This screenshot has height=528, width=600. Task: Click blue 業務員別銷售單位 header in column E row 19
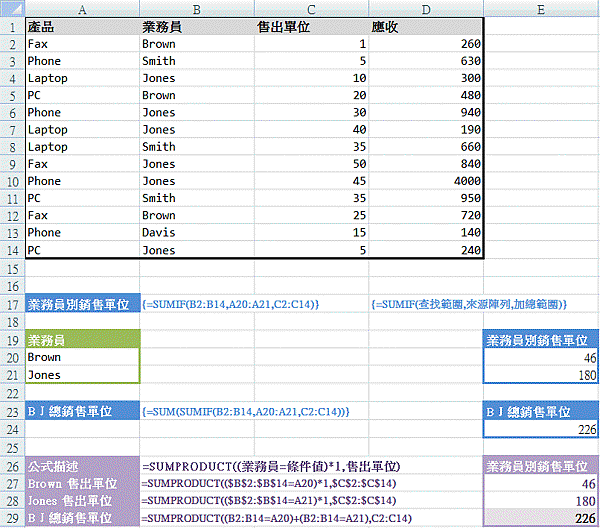[541, 340]
